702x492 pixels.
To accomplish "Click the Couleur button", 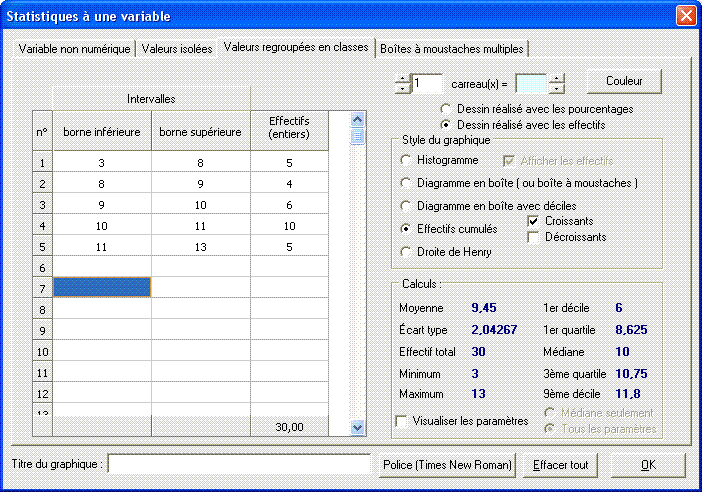I will 624,81.
